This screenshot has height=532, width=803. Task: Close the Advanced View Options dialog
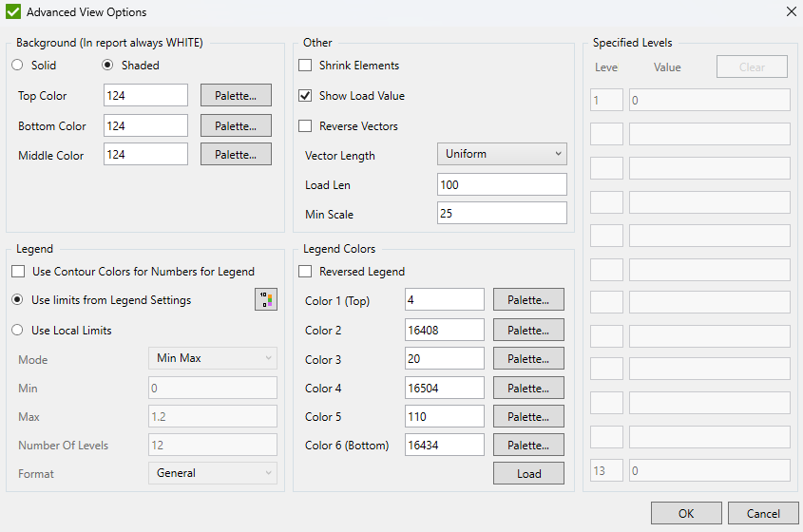[791, 12]
